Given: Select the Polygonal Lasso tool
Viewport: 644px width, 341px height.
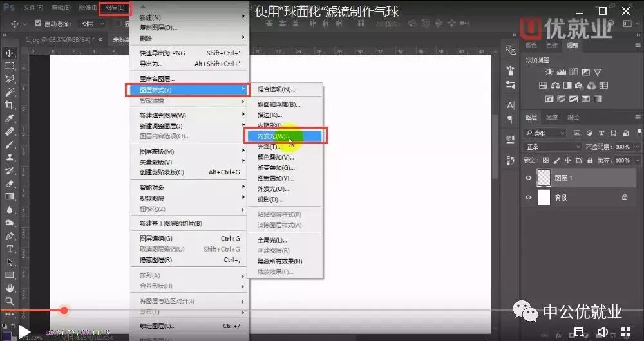Looking at the screenshot, I should coord(9,78).
